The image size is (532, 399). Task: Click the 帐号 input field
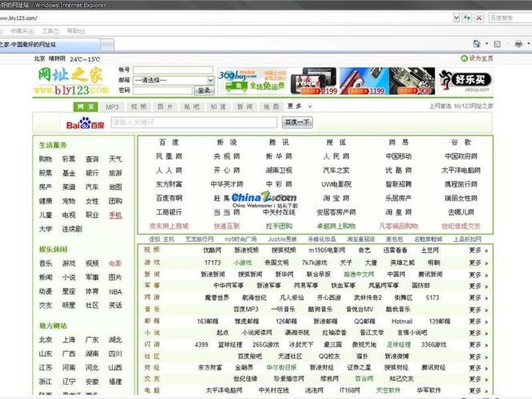pos(173,70)
